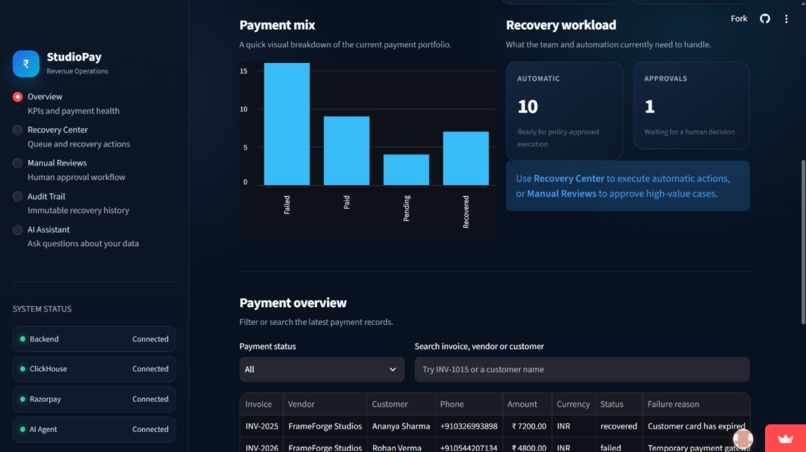This screenshot has width=806, height=452.
Task: Click the Recovered bar in Payment mix chart
Action: pyautogui.click(x=466, y=158)
